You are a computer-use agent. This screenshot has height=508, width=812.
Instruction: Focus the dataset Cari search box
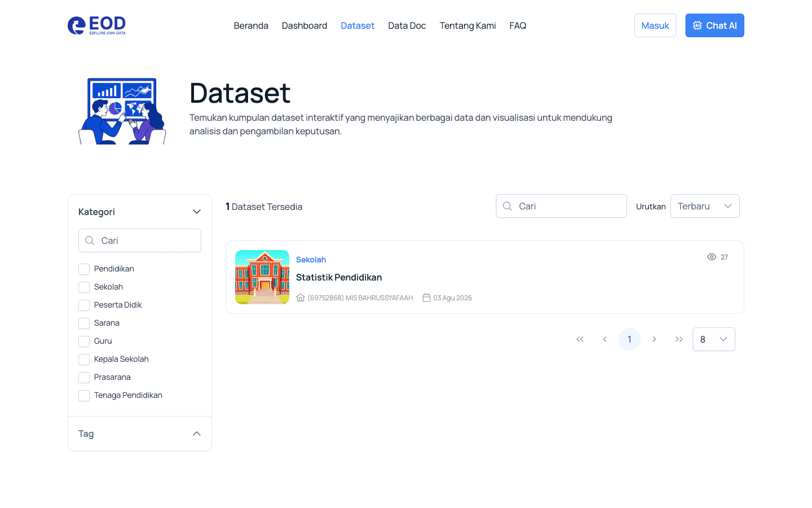pyautogui.click(x=562, y=206)
